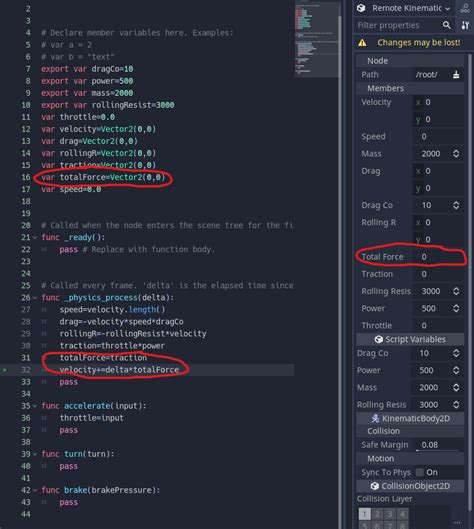Select the Rolling R x value field

click(439, 223)
